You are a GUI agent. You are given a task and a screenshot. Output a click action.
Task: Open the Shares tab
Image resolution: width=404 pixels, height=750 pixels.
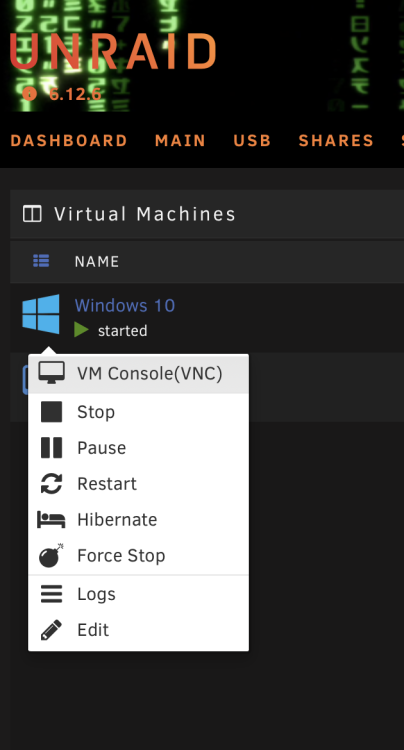click(x=336, y=141)
